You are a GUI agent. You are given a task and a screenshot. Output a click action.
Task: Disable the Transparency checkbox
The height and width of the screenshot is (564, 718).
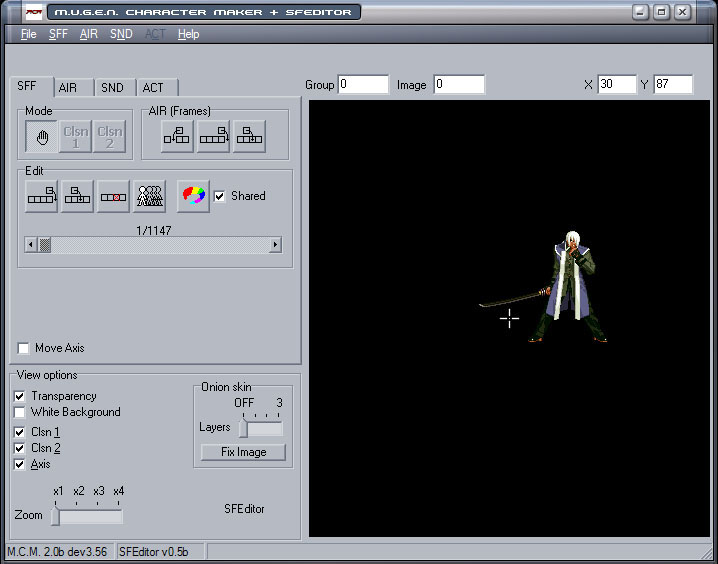[x=21, y=396]
